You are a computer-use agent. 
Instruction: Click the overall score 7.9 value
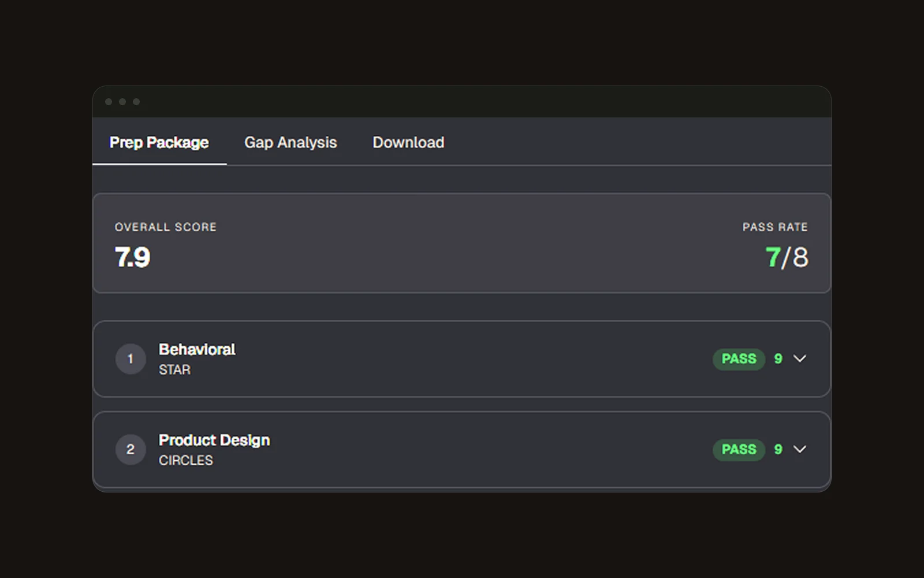(132, 257)
